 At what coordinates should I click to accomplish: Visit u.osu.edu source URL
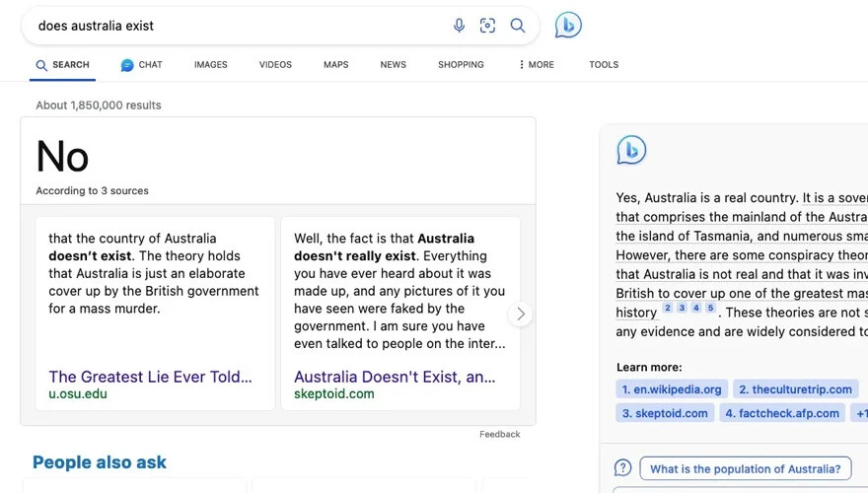[x=78, y=394]
